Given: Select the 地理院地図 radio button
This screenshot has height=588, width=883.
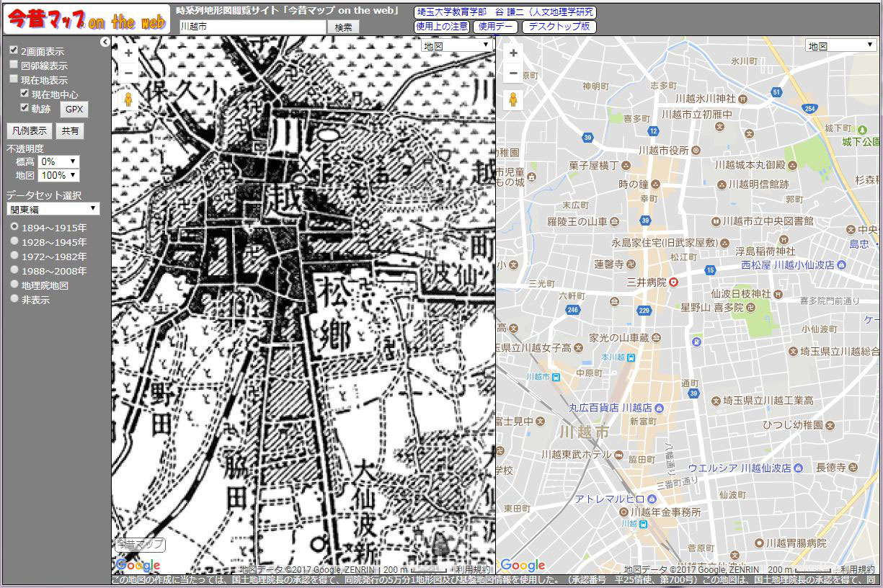Looking at the screenshot, I should [x=14, y=285].
